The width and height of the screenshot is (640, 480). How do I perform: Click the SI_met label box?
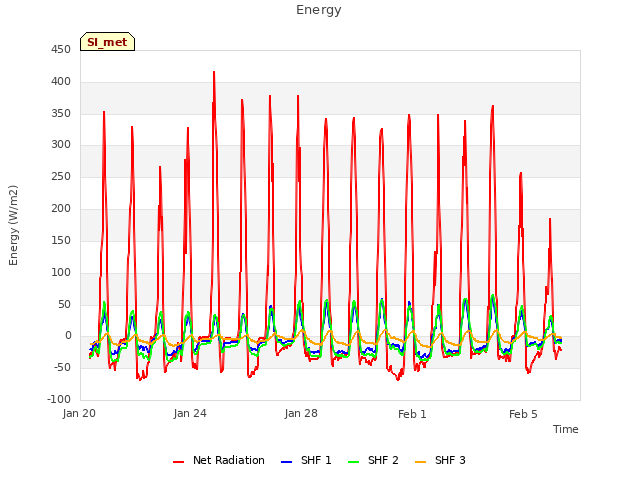click(107, 42)
